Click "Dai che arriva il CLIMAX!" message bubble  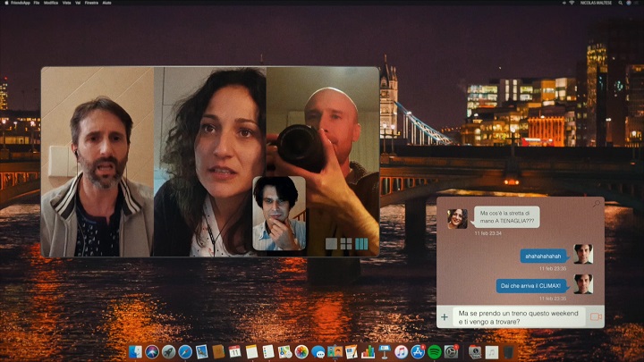[532, 286]
